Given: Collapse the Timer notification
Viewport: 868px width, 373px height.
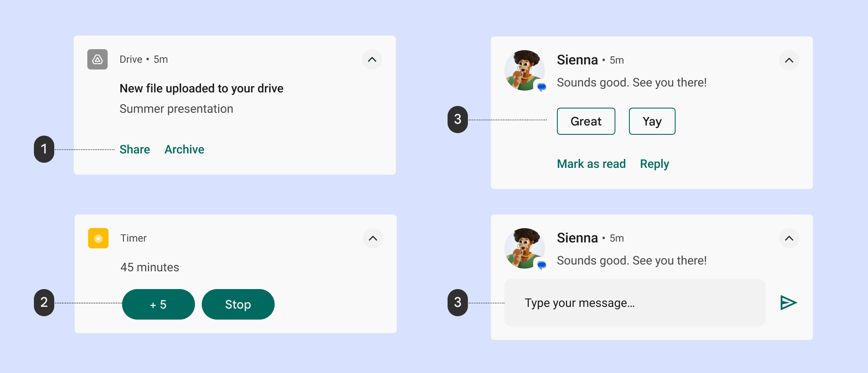Looking at the screenshot, I should (x=373, y=238).
